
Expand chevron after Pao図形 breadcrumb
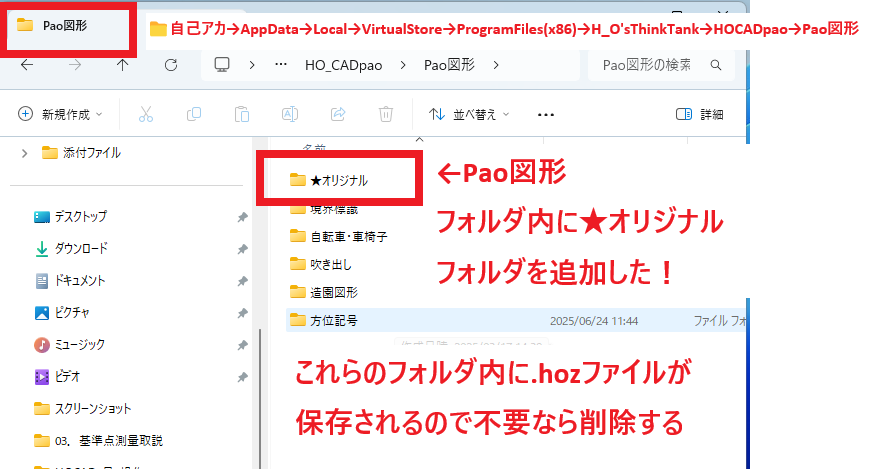(496, 65)
